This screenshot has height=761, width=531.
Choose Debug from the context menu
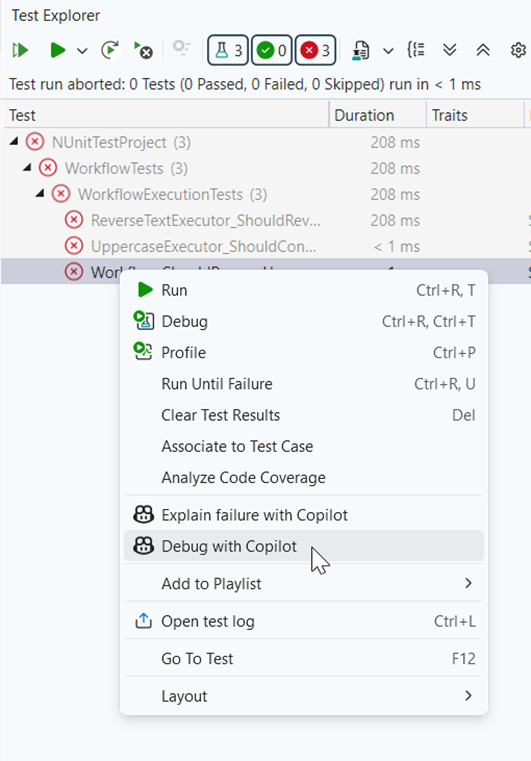click(304, 321)
